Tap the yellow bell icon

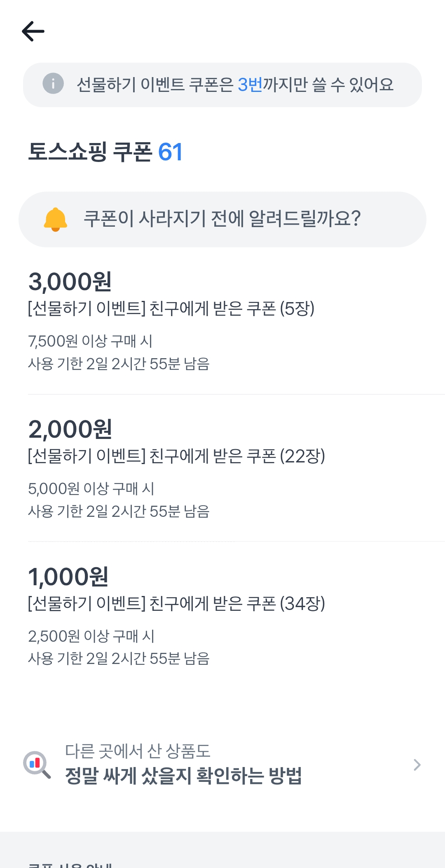[x=55, y=219]
